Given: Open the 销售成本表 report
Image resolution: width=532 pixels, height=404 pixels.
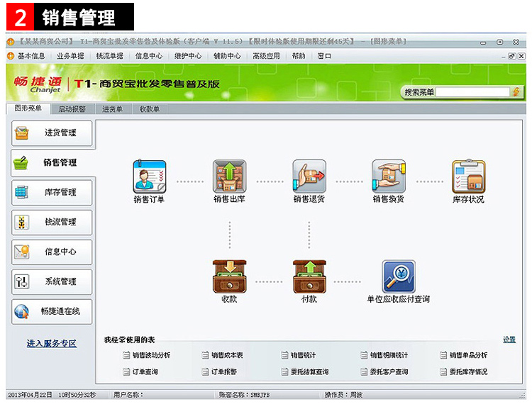Looking at the screenshot, I should (227, 355).
